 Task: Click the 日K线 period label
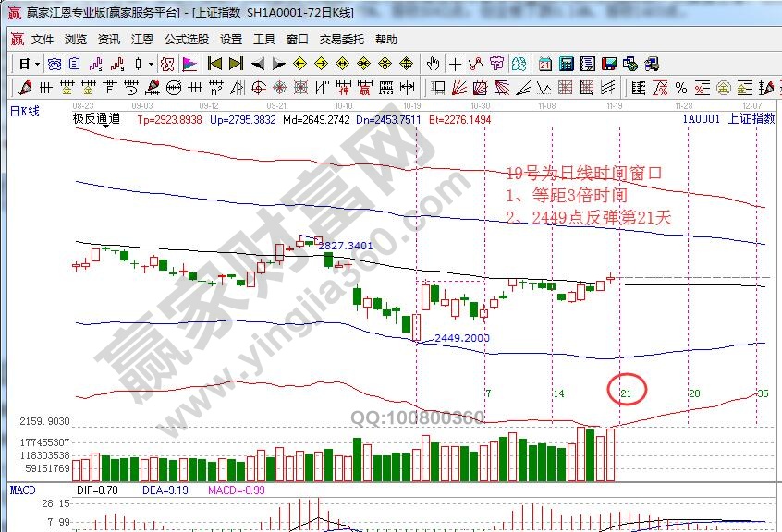[x=24, y=111]
